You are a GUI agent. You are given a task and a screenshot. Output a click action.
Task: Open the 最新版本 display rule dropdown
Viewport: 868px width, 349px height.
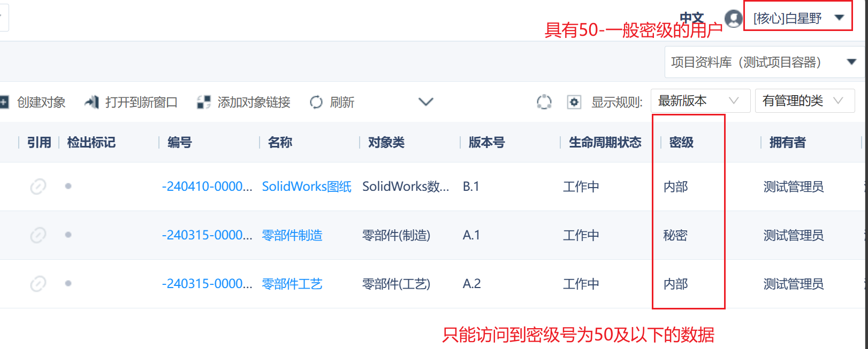tap(701, 100)
